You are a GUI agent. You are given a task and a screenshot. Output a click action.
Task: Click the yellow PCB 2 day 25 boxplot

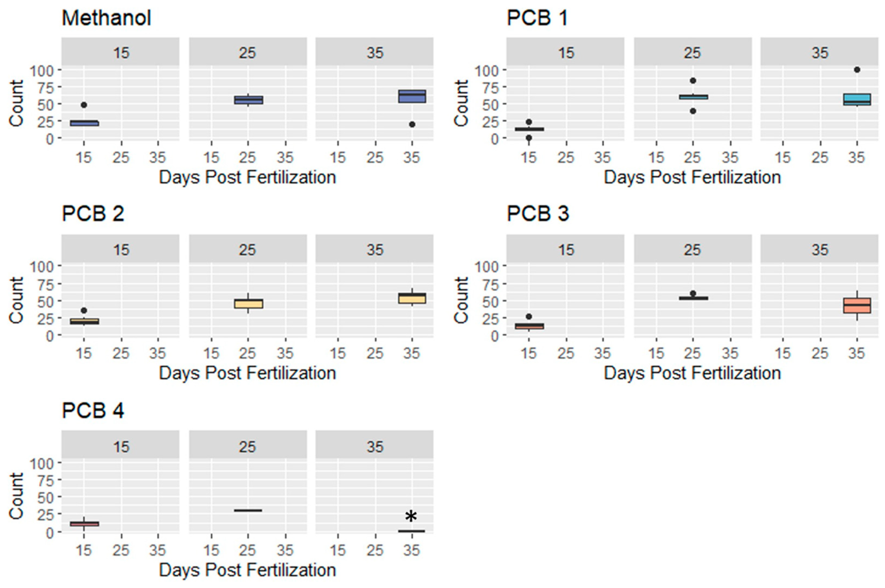tap(248, 304)
